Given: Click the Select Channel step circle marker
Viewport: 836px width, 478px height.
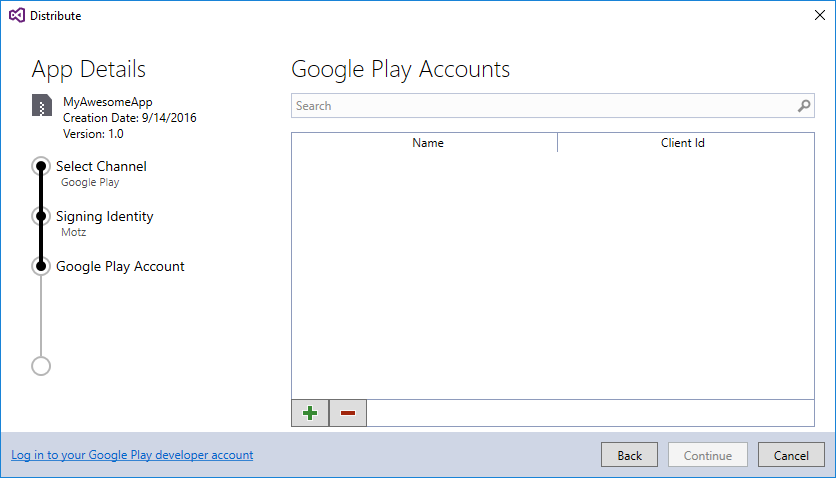Looking at the screenshot, I should 41,166.
